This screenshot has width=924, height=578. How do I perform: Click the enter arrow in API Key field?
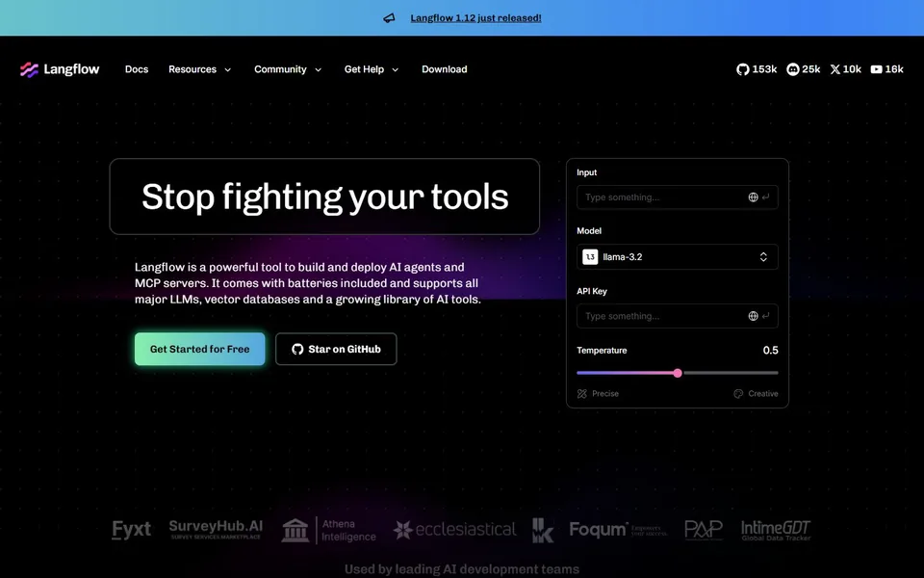pyautogui.click(x=765, y=316)
